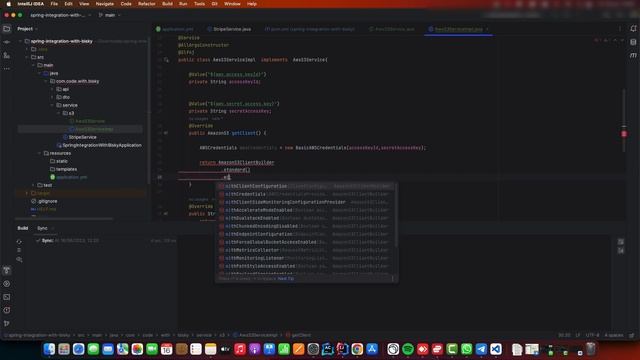Click the filter icon in Build panel
The width and height of the screenshot is (640, 360).
coord(19,260)
